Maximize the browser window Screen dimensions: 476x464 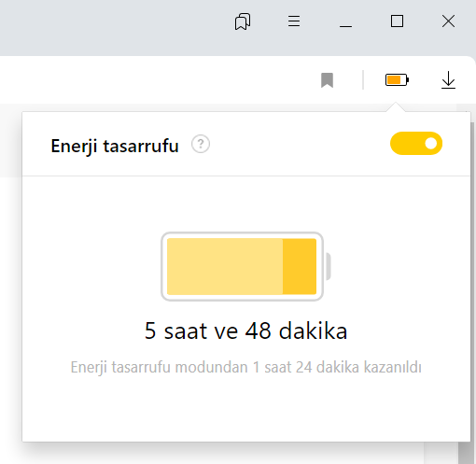tap(397, 21)
